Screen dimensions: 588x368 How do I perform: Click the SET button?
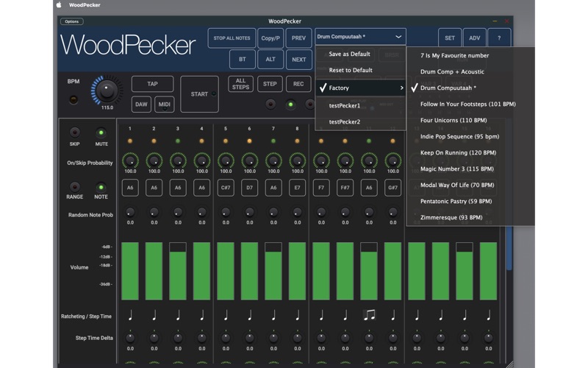pos(450,38)
